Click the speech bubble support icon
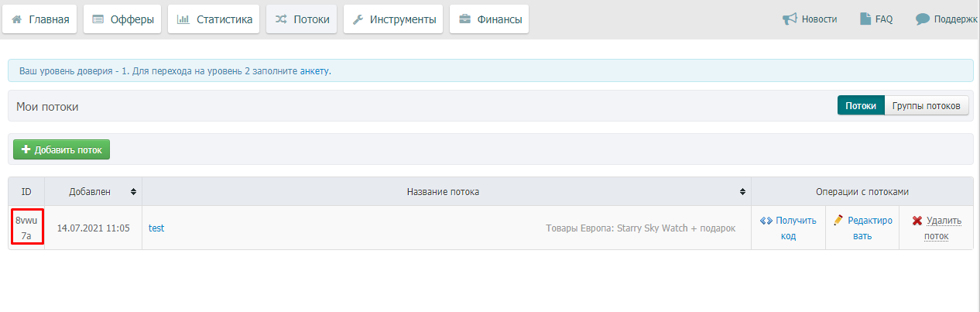 [x=922, y=19]
